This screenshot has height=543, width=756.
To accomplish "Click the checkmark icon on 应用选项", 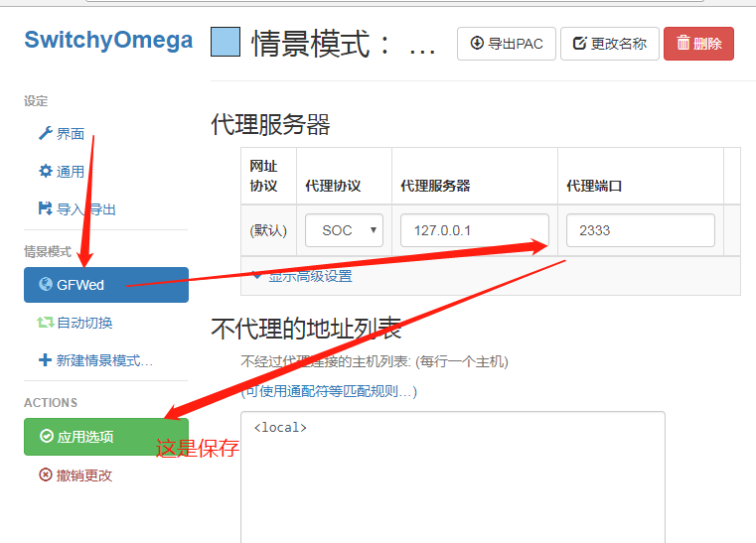I will click(47, 436).
